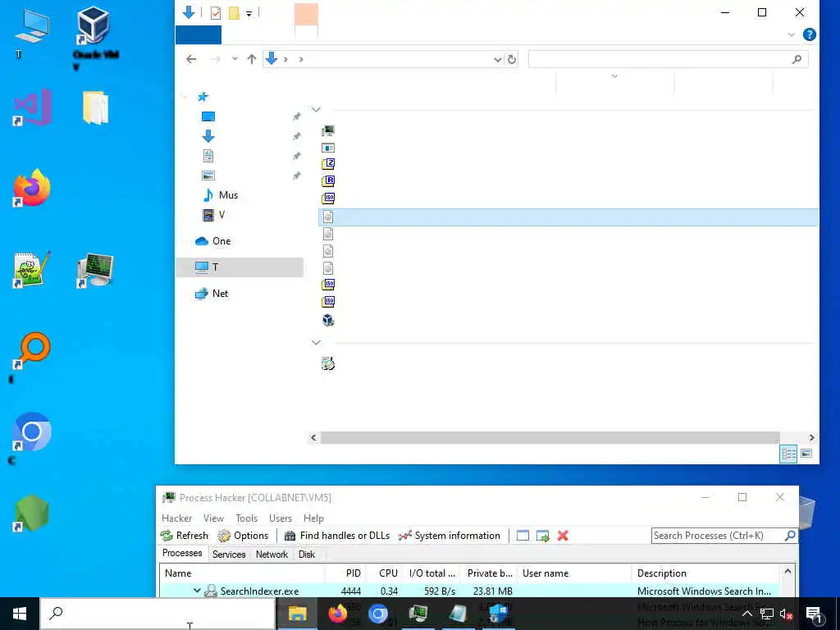Open Downloads arrow item in sidebar

pos(208,136)
